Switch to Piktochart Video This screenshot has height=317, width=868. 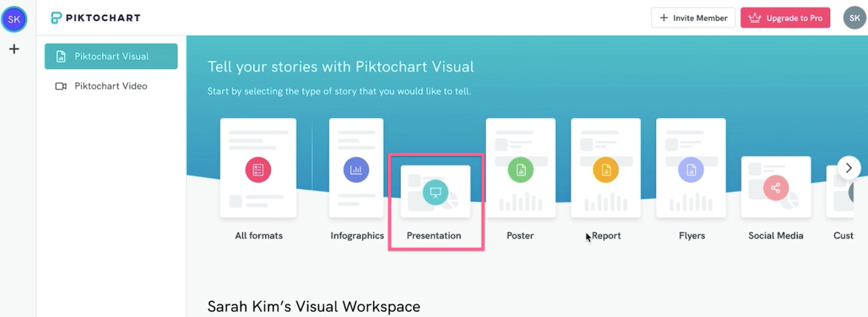pyautogui.click(x=111, y=87)
